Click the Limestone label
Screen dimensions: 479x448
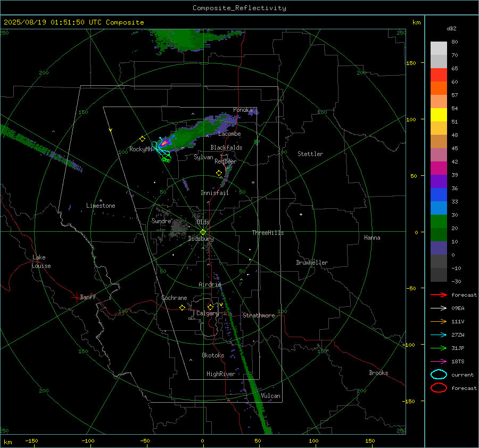[101, 206]
